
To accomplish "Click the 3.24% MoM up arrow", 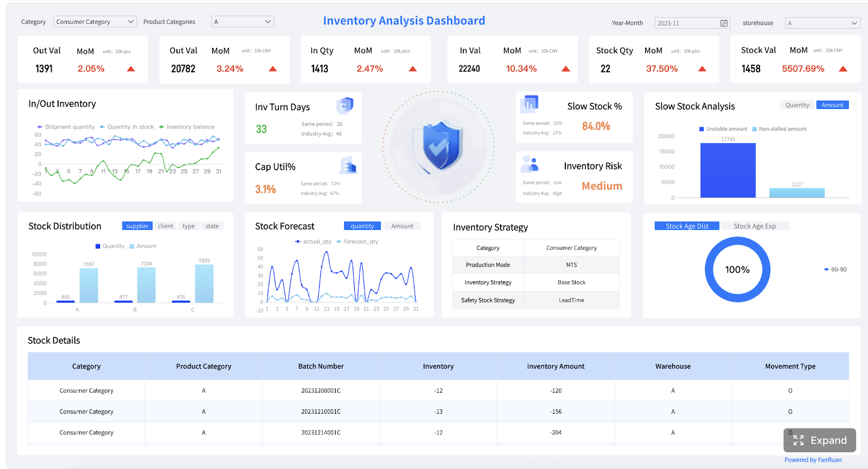I will (x=273, y=69).
